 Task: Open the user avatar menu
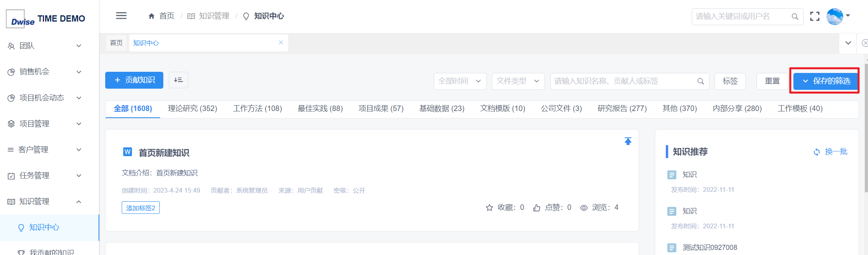pos(838,16)
